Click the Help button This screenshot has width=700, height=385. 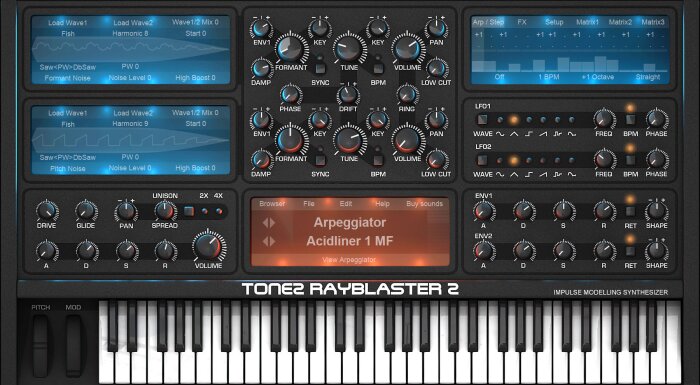tap(383, 204)
